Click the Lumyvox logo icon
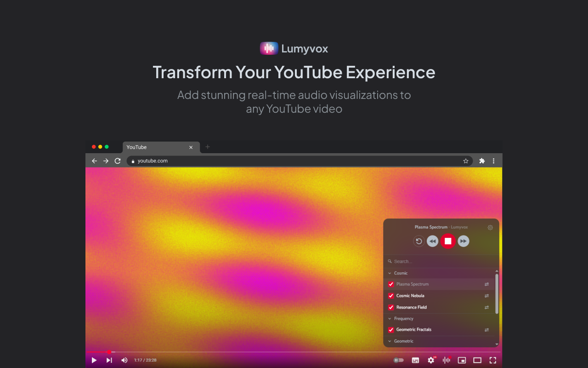 click(269, 48)
